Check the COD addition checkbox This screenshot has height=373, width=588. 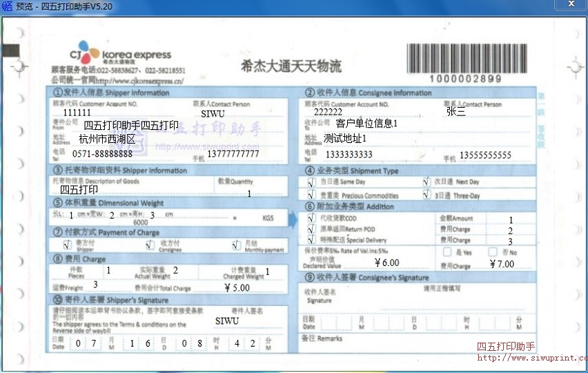point(311,218)
